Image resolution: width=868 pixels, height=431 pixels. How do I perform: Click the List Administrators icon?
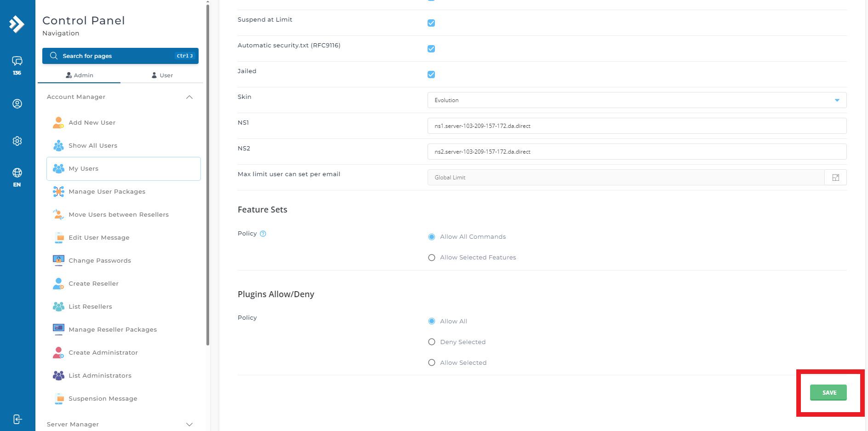pyautogui.click(x=58, y=375)
